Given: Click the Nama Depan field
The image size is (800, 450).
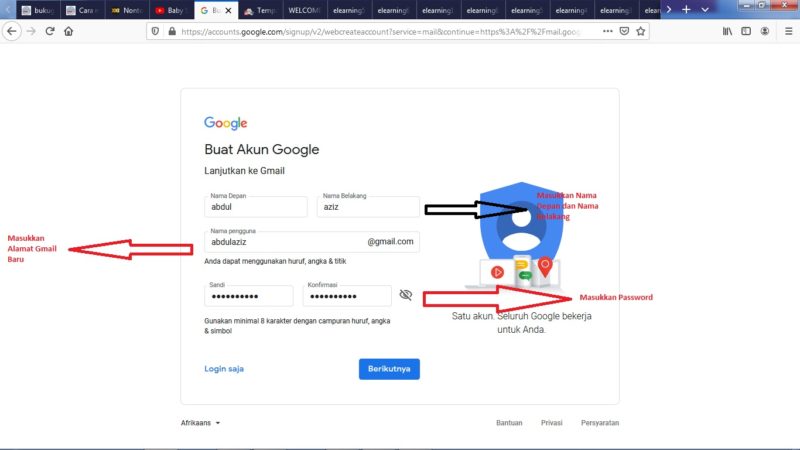Looking at the screenshot, I should [x=256, y=207].
